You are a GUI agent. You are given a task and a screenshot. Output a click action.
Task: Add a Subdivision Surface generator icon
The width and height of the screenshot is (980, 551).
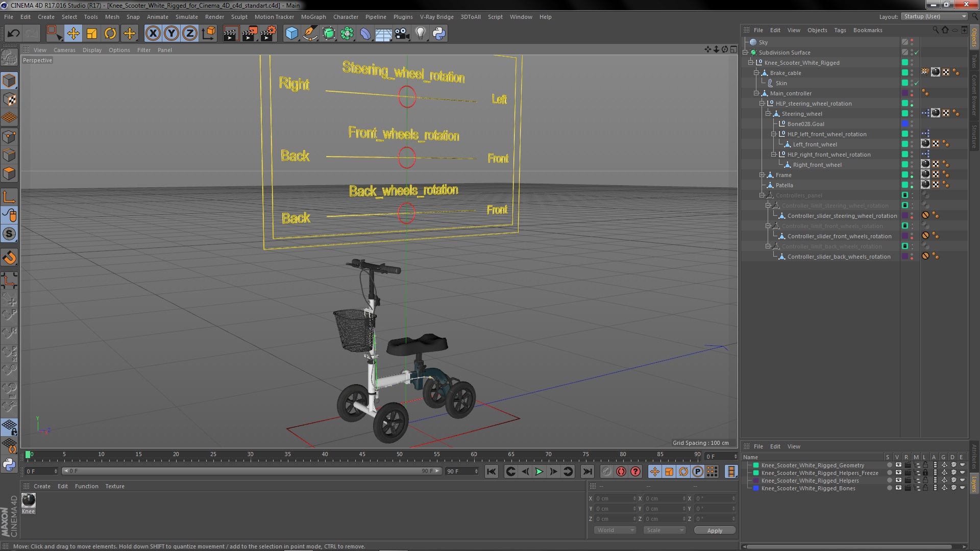[329, 34]
